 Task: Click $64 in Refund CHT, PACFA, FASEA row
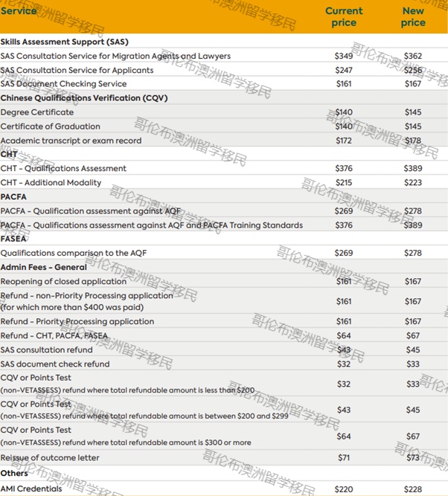[344, 335]
